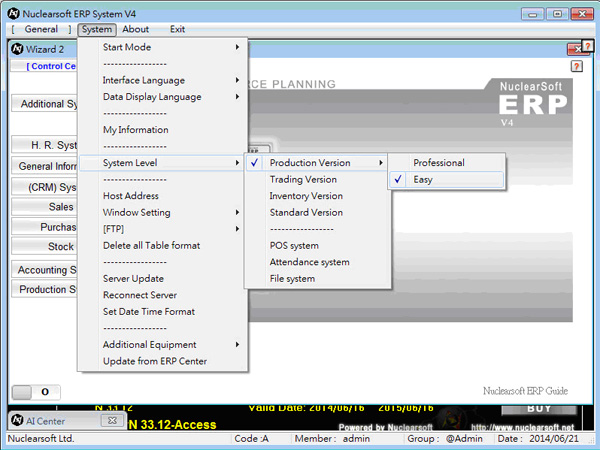Choose Host Address from System menu

(162, 196)
